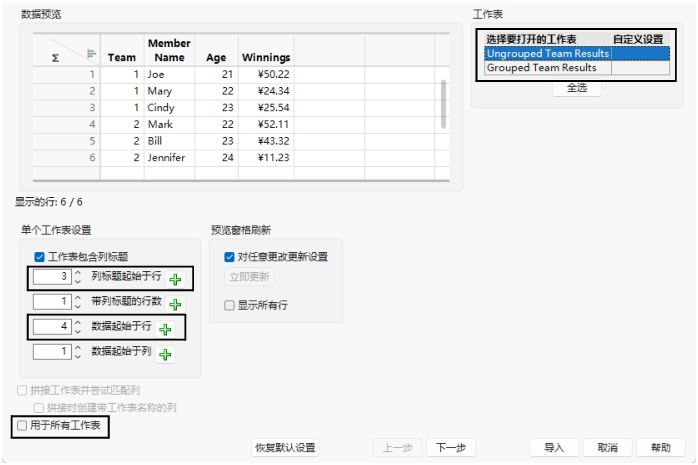Viewport: 698px width, 465px height.
Task: Click the plus icon beside 列标题起始于行
Action: pos(175,279)
